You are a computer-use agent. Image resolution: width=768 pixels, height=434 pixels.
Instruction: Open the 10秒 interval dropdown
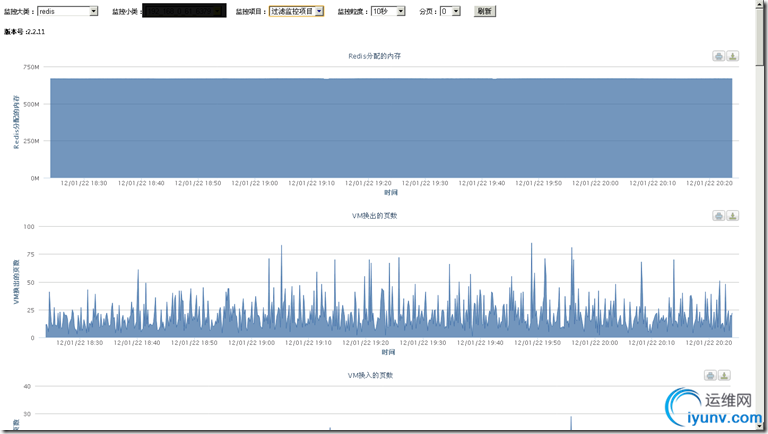pyautogui.click(x=388, y=11)
